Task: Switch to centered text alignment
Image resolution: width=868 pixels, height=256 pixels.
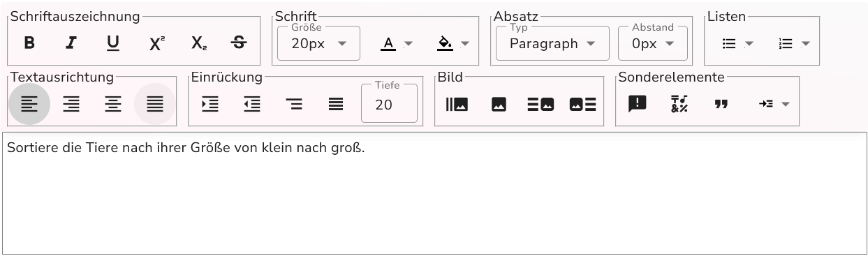Action: [113, 104]
